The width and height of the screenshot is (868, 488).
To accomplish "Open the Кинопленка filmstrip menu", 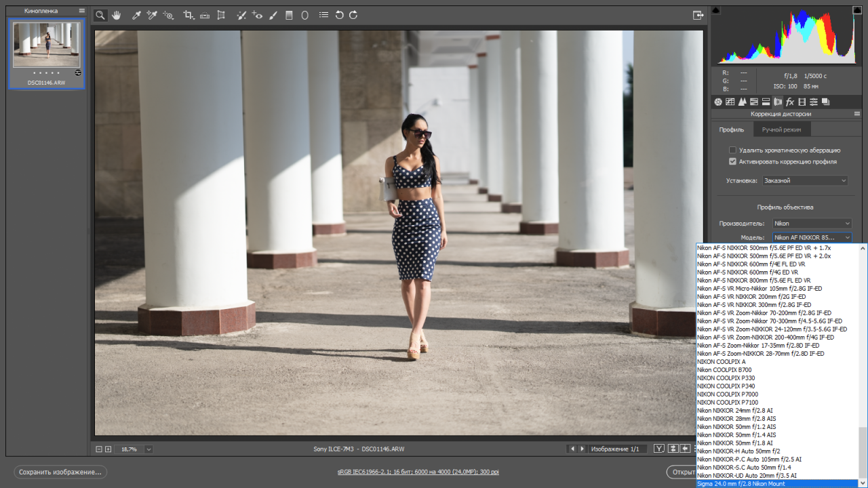I will point(82,11).
